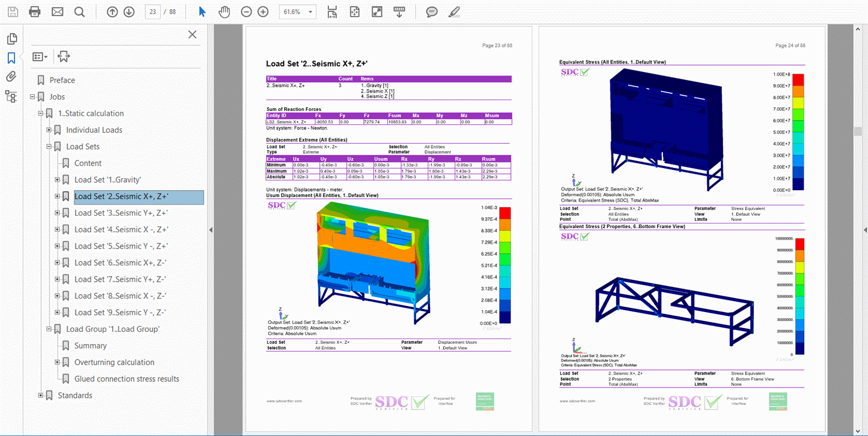Image resolution: width=868 pixels, height=436 pixels.
Task: Go to next page arrow
Action: click(x=129, y=11)
